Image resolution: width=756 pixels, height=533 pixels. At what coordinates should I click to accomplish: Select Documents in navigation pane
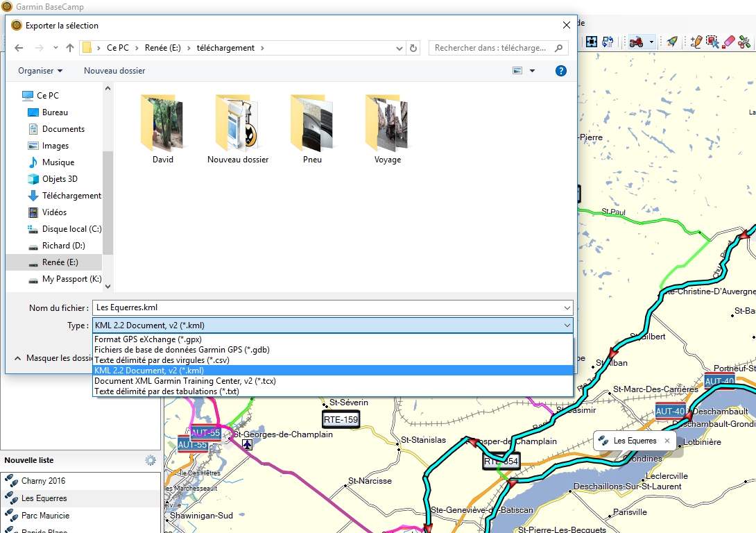coord(56,129)
